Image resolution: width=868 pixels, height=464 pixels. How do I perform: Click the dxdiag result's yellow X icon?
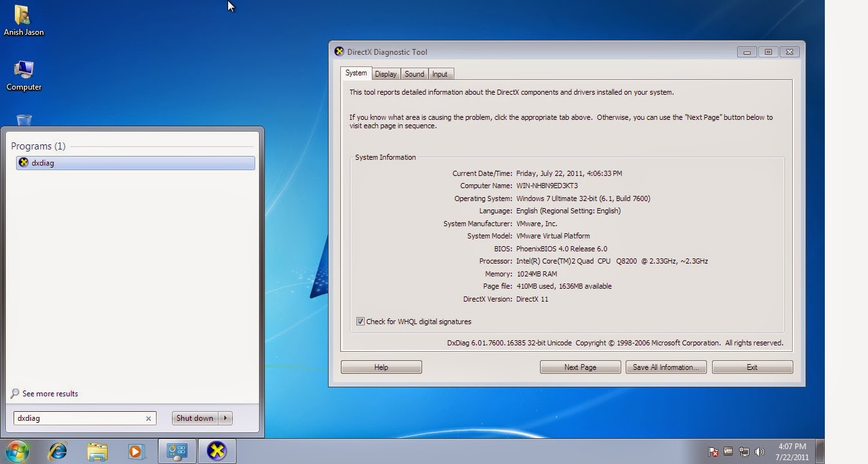pyautogui.click(x=24, y=163)
